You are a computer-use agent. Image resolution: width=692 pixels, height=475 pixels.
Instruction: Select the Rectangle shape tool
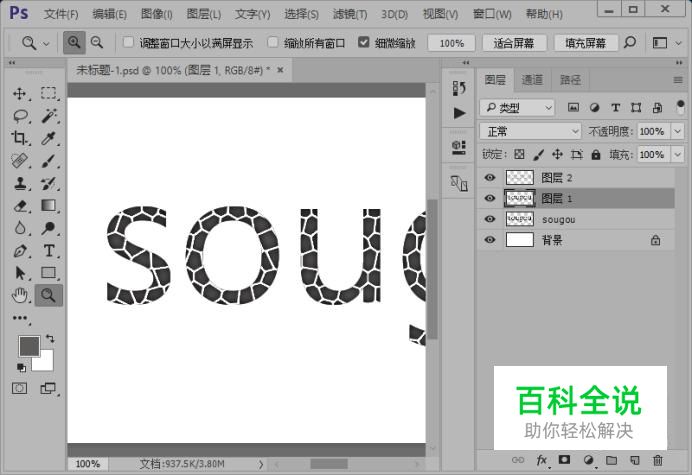click(48, 273)
